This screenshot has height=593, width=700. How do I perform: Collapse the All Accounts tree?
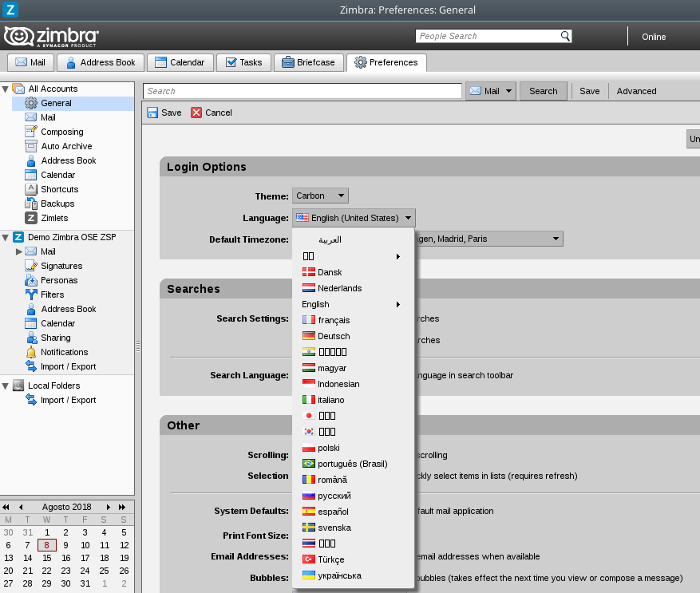6,89
